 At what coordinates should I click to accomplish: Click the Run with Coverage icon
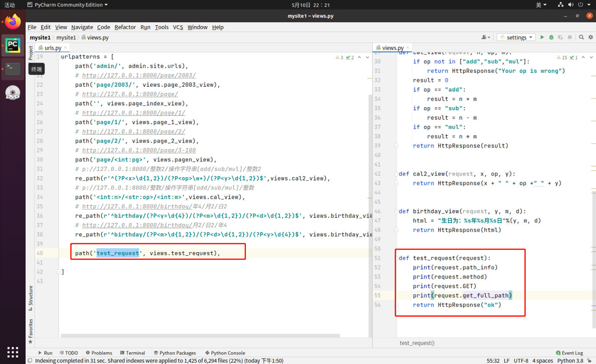[x=560, y=37]
